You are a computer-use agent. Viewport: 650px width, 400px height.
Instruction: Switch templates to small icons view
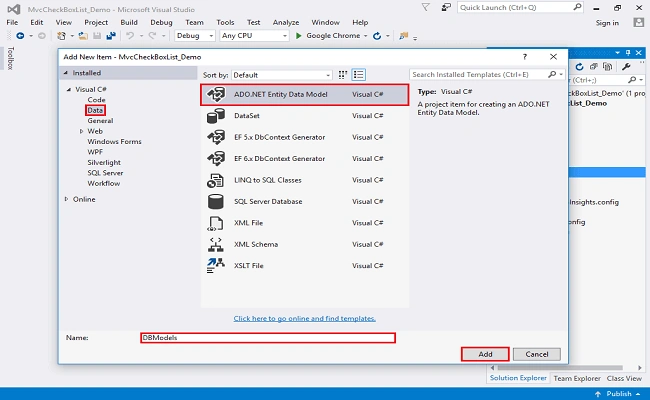(342, 75)
